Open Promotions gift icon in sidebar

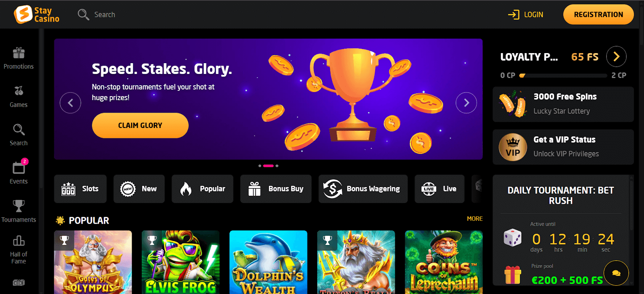pos(19,53)
